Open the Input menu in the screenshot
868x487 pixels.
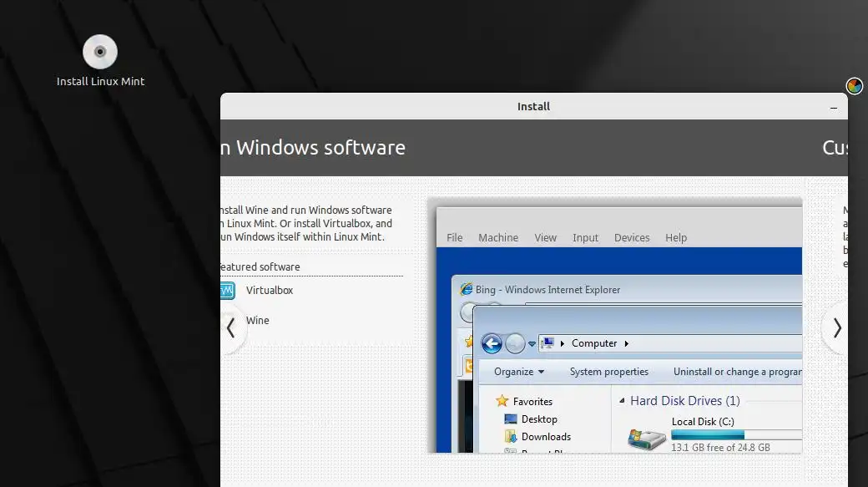tap(585, 238)
